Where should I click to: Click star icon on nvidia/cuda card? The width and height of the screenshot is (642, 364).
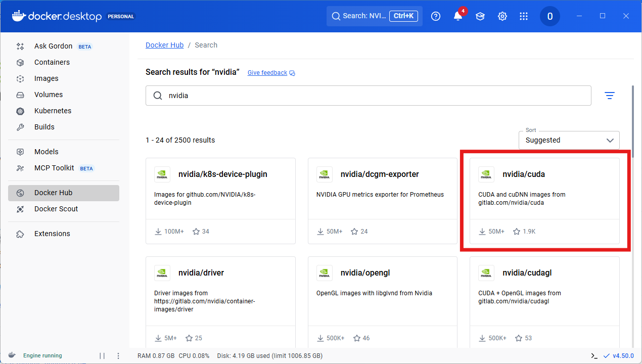click(517, 232)
